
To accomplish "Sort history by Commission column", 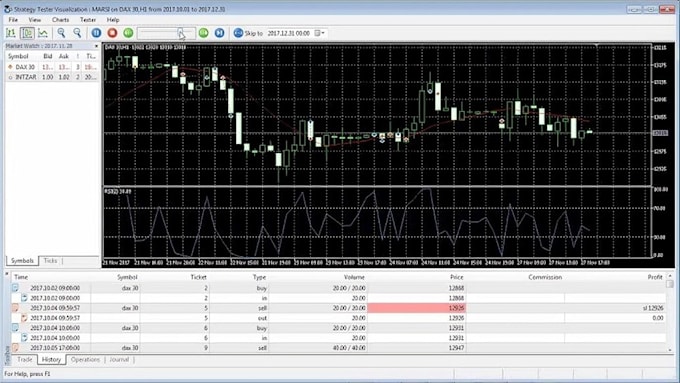I will (x=545, y=277).
